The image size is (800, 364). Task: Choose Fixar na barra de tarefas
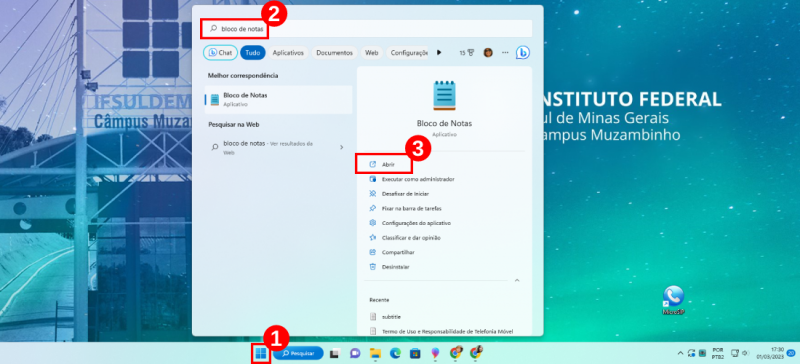[x=412, y=208]
